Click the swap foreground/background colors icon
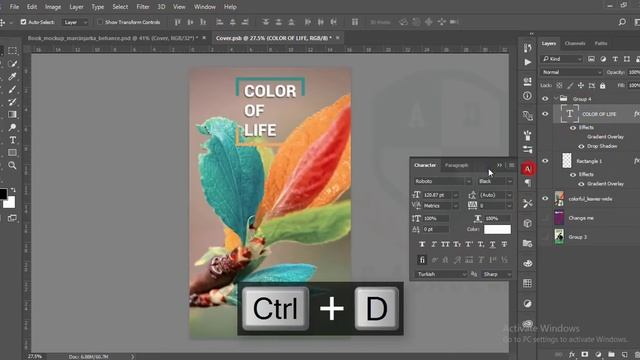This screenshot has width=640, height=360. [13, 190]
